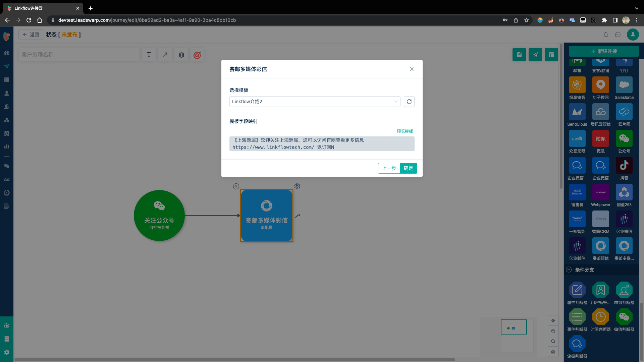This screenshot has width=644, height=362.
Task: Choose the SendCloud connector icon
Action: 577,112
